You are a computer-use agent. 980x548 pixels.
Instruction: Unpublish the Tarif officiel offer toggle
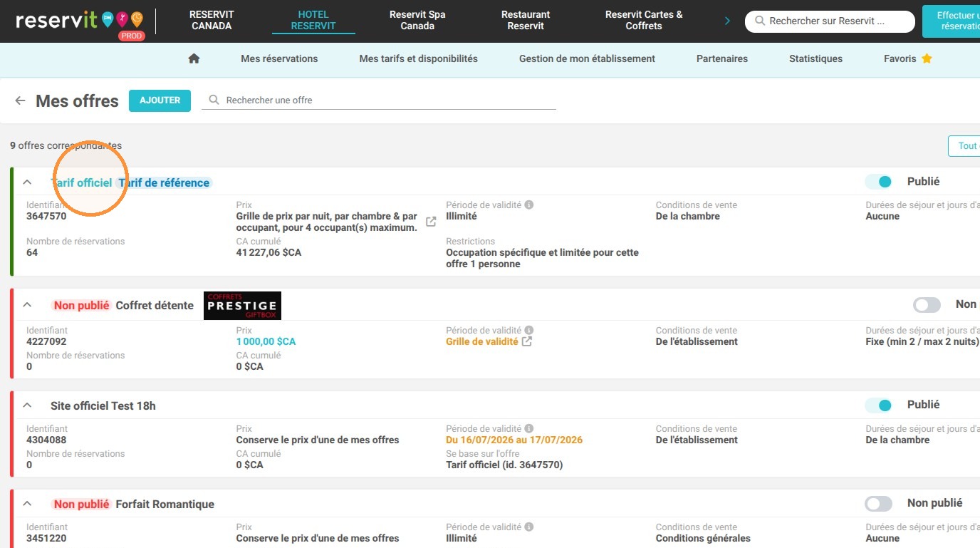pos(879,182)
